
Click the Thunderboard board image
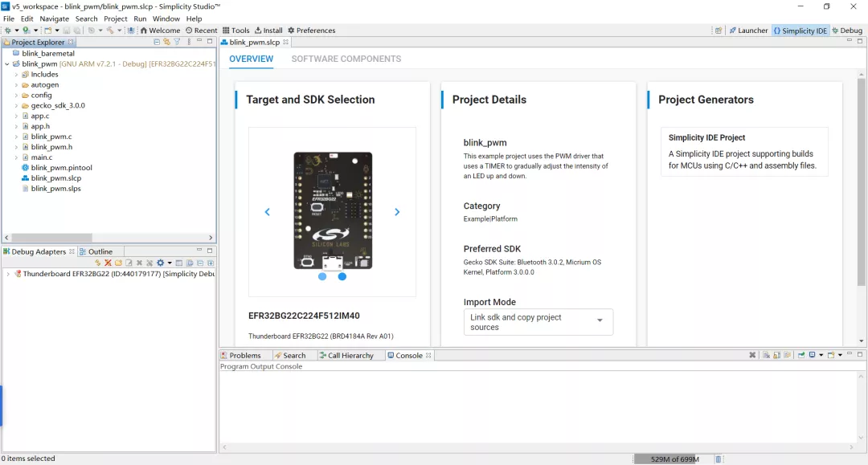(x=333, y=210)
